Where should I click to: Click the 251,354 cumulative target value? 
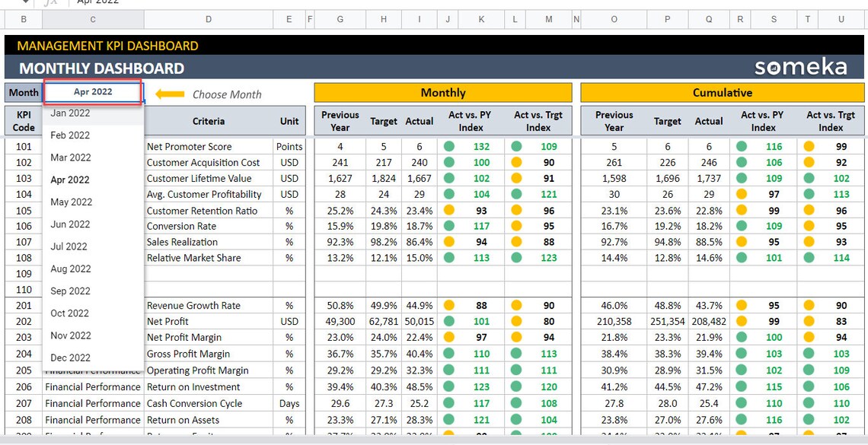(x=668, y=321)
